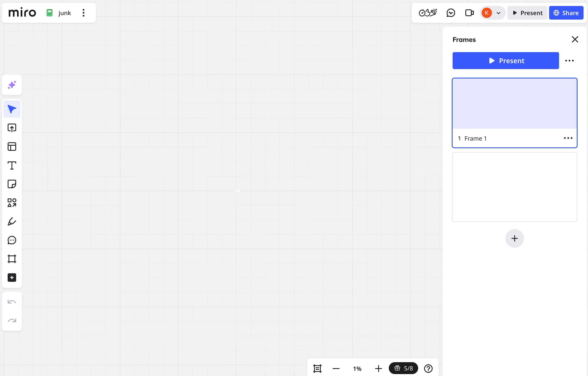Open Frames panel more options menu
This screenshot has height=376, width=588.
tap(570, 61)
